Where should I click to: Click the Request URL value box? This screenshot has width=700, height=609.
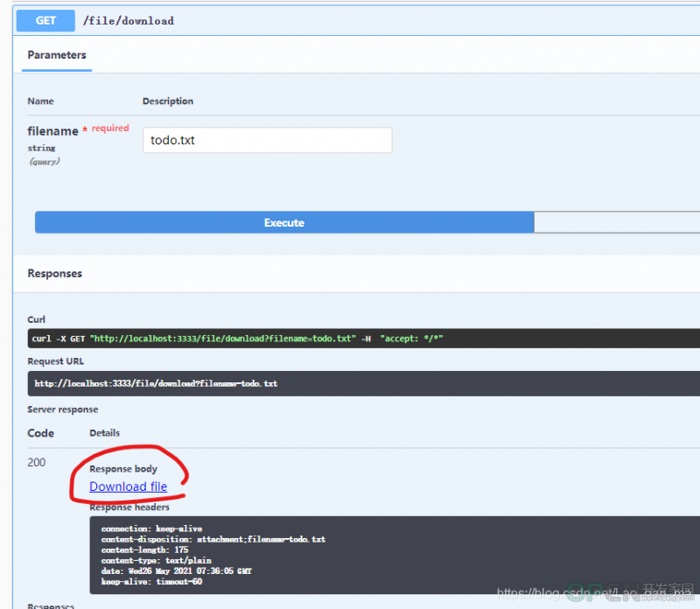click(x=363, y=383)
